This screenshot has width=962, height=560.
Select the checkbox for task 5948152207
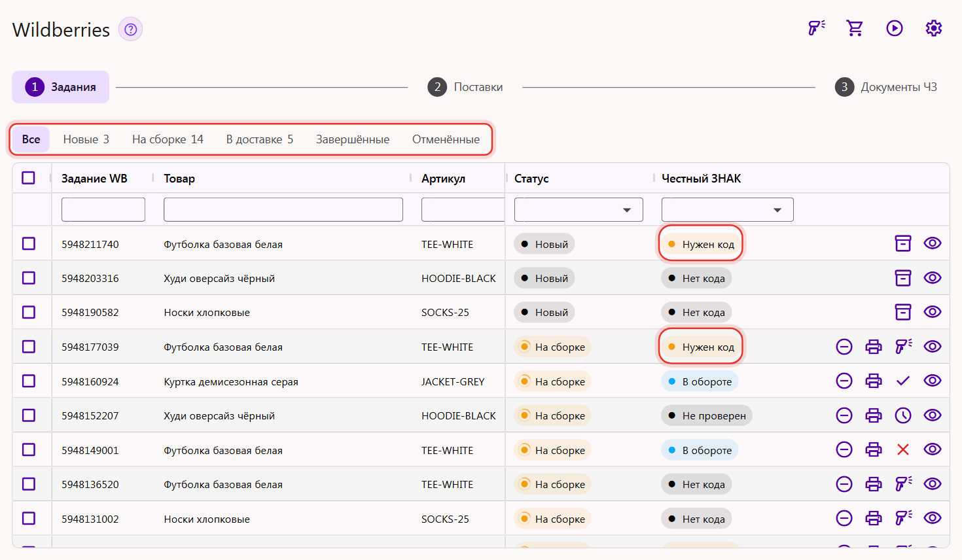29,415
